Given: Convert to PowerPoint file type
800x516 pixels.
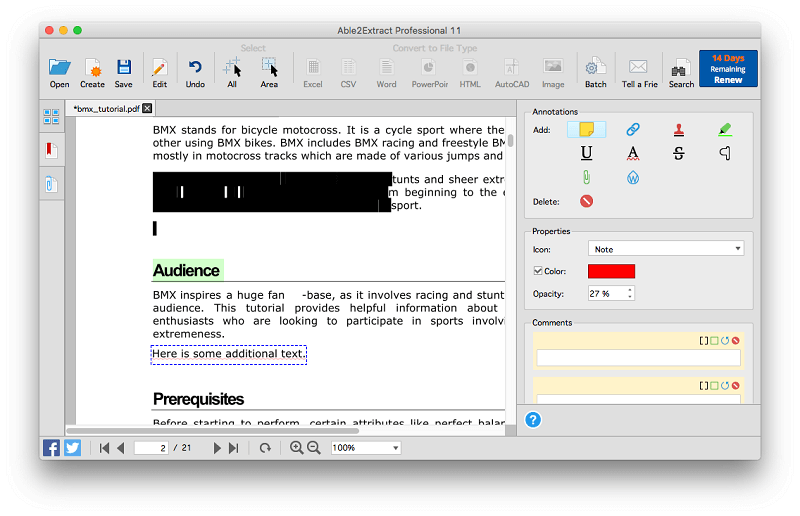Looking at the screenshot, I should 430,73.
